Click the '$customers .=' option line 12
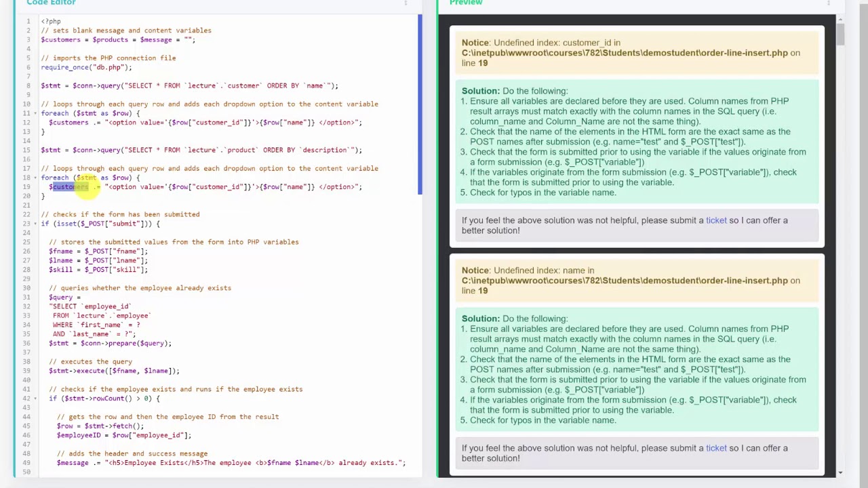Viewport: 868px width, 488px height. [x=205, y=123]
